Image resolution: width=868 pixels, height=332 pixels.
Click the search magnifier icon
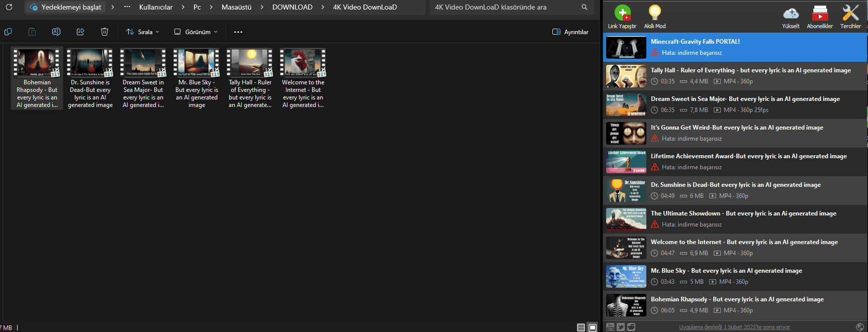point(585,7)
